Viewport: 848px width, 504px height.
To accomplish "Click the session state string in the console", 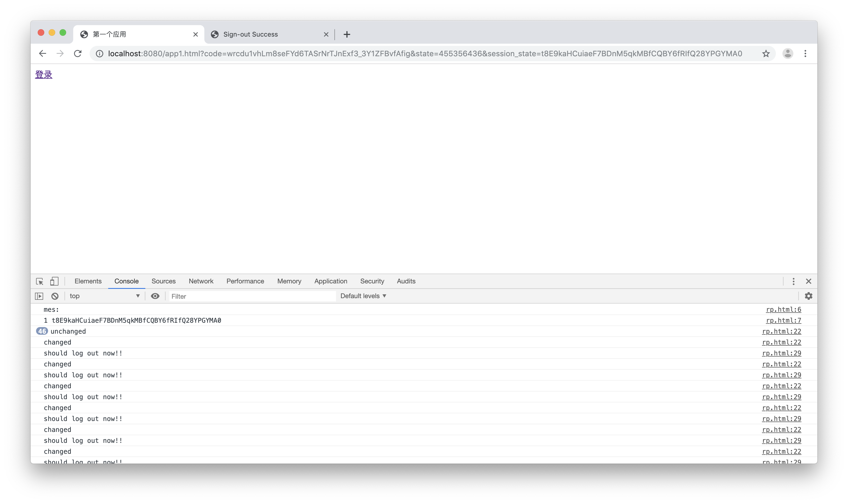I will click(136, 320).
